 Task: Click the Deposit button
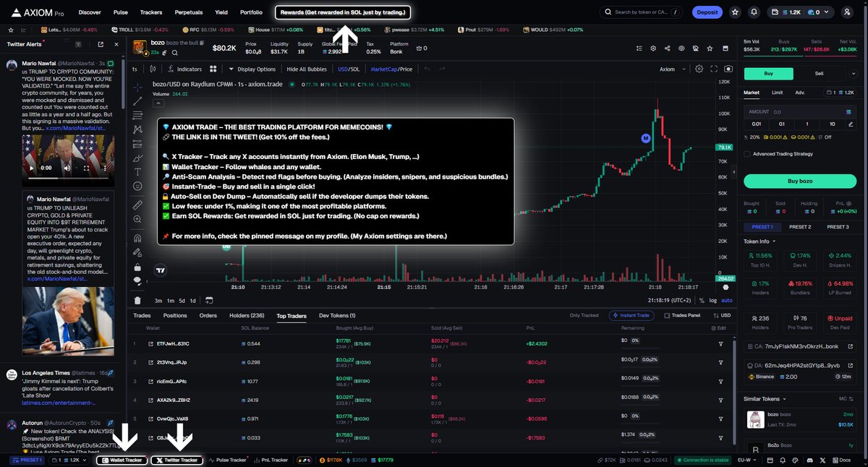[x=707, y=12]
